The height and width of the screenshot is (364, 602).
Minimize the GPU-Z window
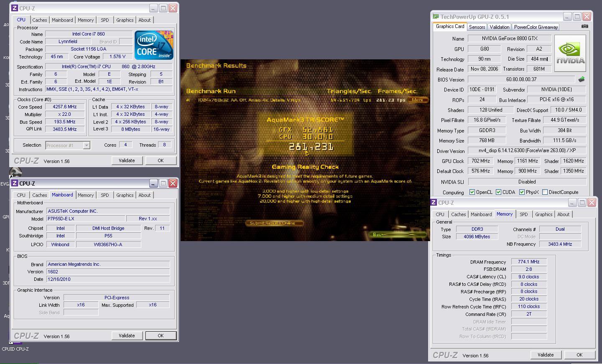coord(567,17)
